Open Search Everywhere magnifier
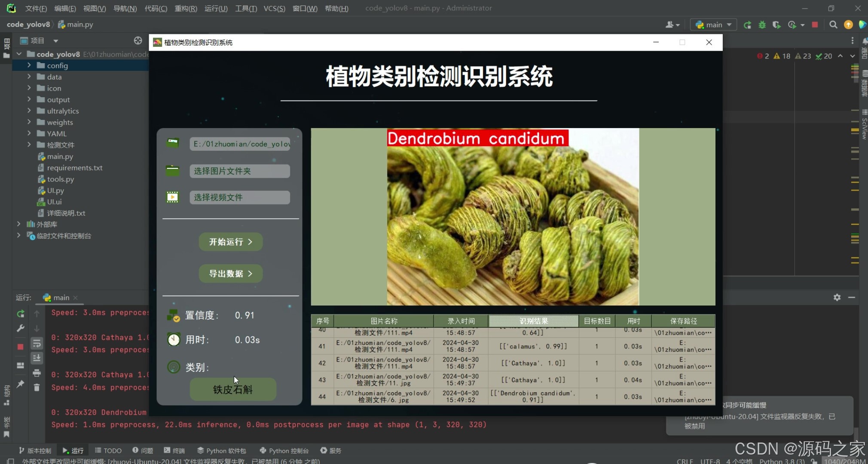The width and height of the screenshot is (868, 464). (x=834, y=25)
